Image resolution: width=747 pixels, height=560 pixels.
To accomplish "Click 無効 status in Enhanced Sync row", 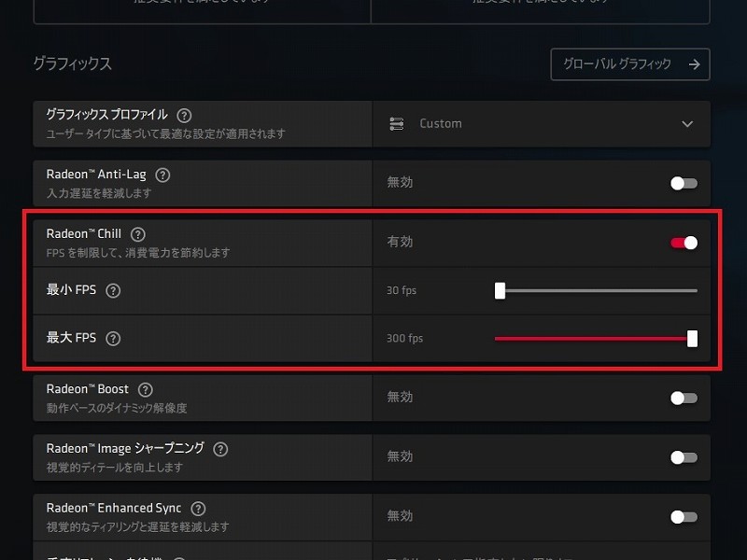I will coord(400,516).
